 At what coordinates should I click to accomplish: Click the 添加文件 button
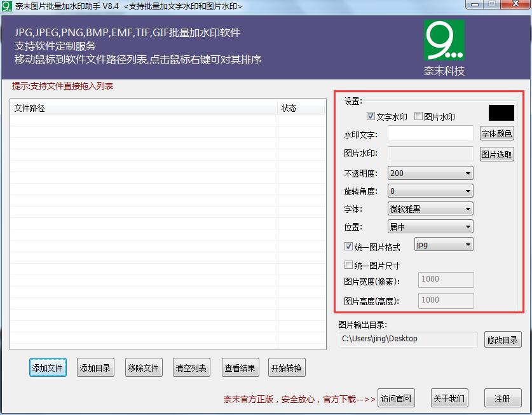[48, 368]
